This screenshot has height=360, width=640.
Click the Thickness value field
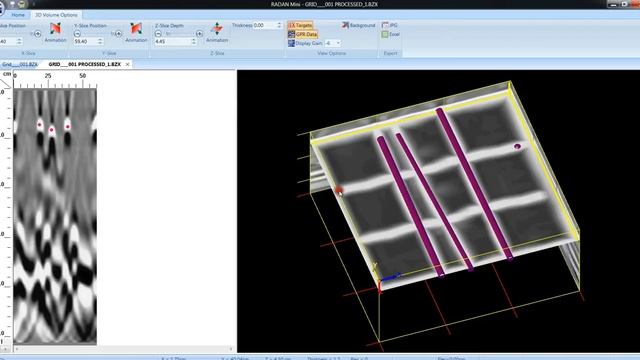click(264, 25)
